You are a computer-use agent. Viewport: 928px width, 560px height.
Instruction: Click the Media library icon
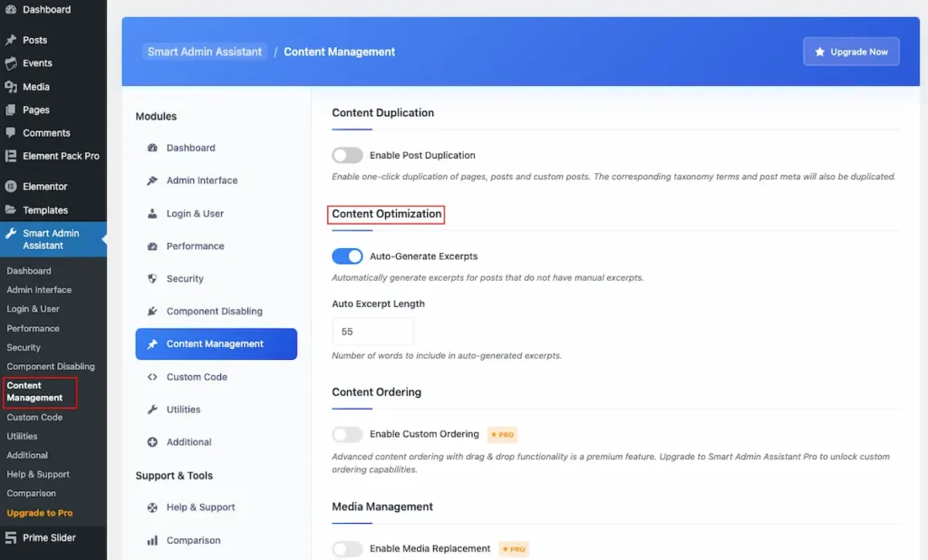pos(11,86)
